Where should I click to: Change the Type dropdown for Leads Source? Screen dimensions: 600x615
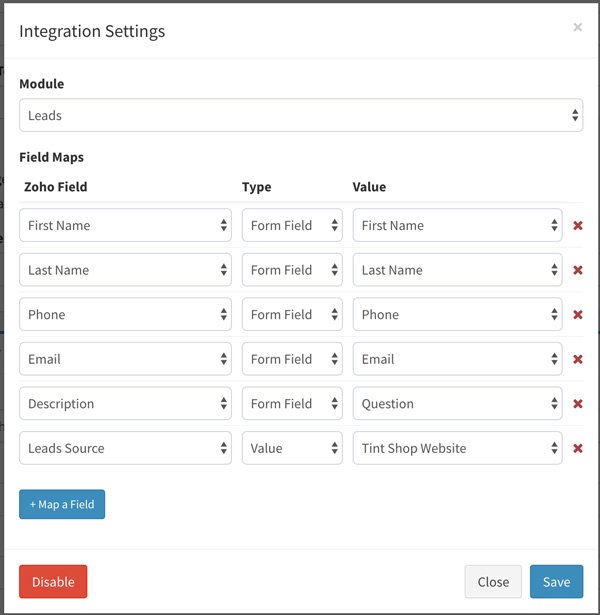(x=292, y=449)
